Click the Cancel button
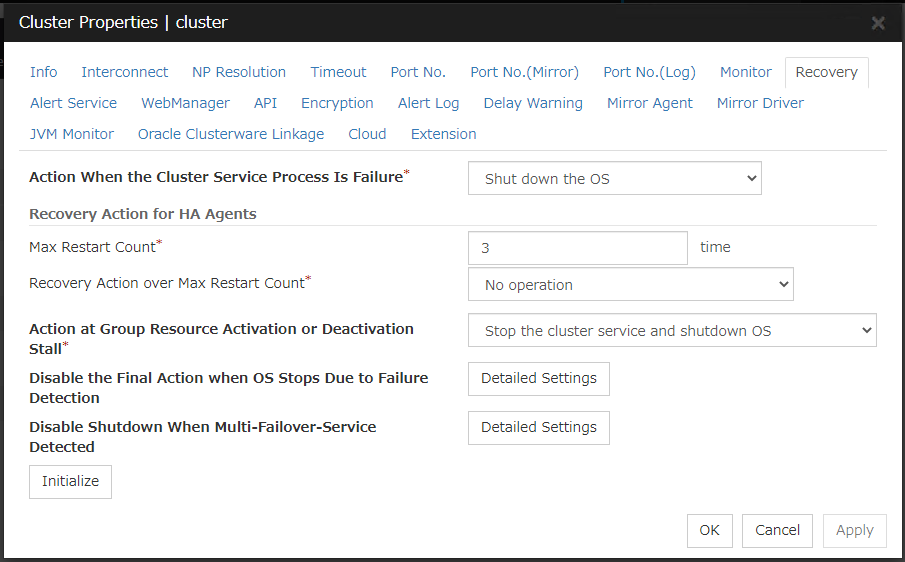Image resolution: width=905 pixels, height=562 pixels. point(777,531)
